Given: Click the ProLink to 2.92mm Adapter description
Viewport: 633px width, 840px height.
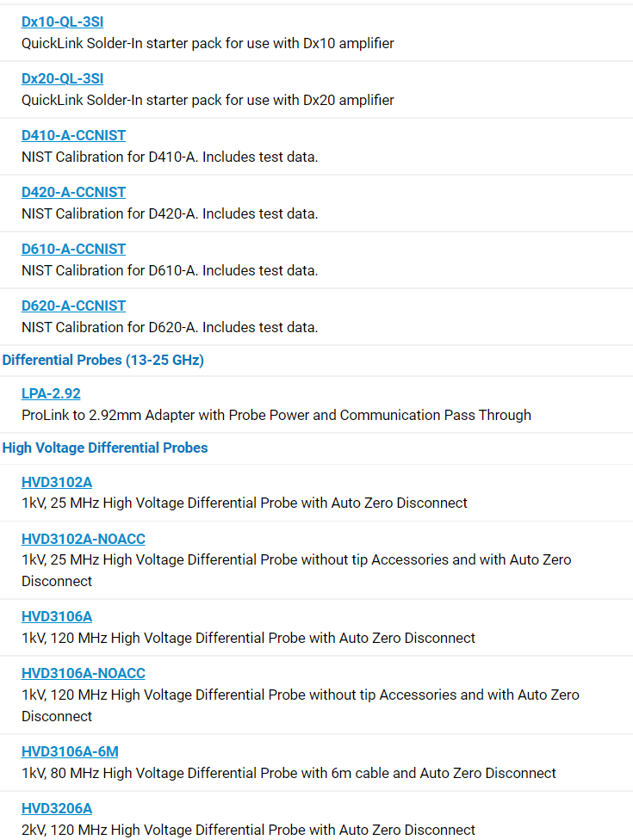Looking at the screenshot, I should pyautogui.click(x=276, y=415).
